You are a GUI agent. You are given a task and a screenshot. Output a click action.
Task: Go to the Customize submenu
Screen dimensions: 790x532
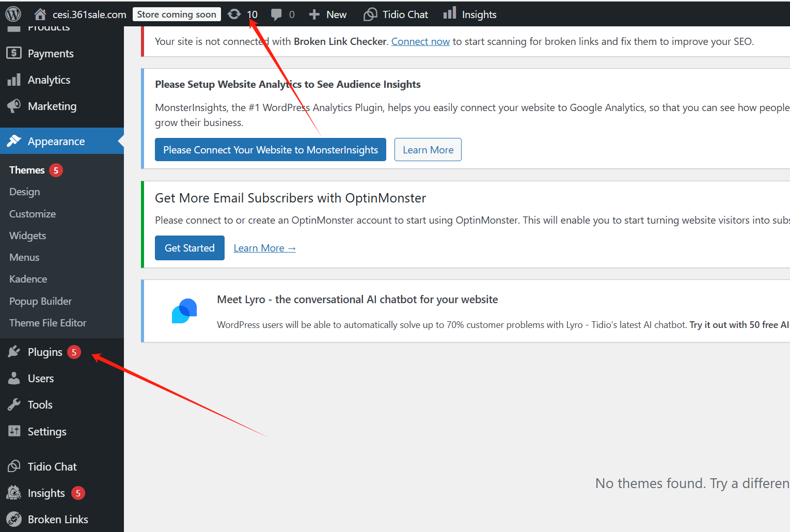[x=33, y=214]
